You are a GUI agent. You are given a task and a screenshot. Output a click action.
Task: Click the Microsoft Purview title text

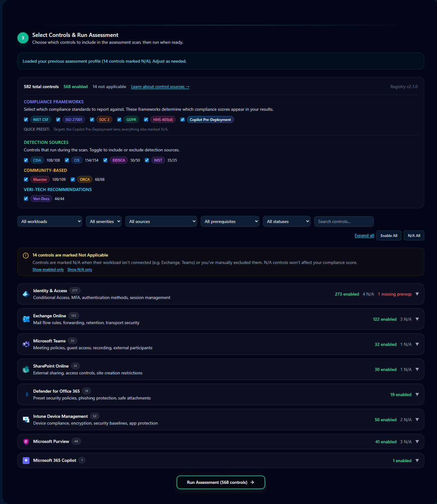click(x=51, y=441)
